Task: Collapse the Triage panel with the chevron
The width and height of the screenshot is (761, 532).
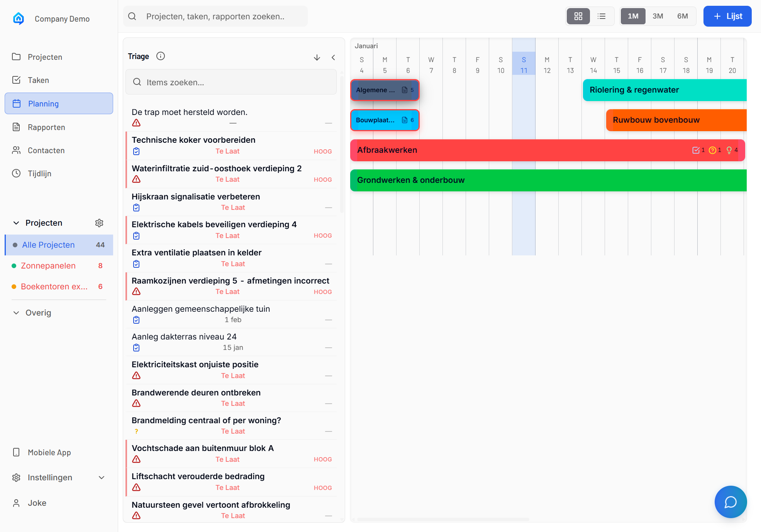Action: 333,57
